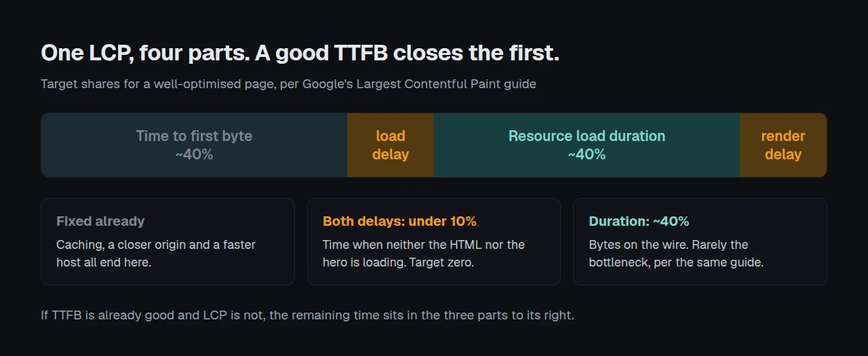
Task: Click the "Duration: ~40%" card heading
Action: pos(639,221)
